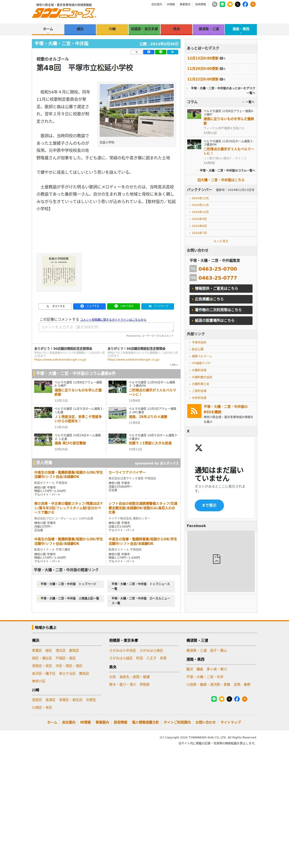Screen dimensions: 289x868
Task: Share via small Facebook button above title
Action: [149, 52]
